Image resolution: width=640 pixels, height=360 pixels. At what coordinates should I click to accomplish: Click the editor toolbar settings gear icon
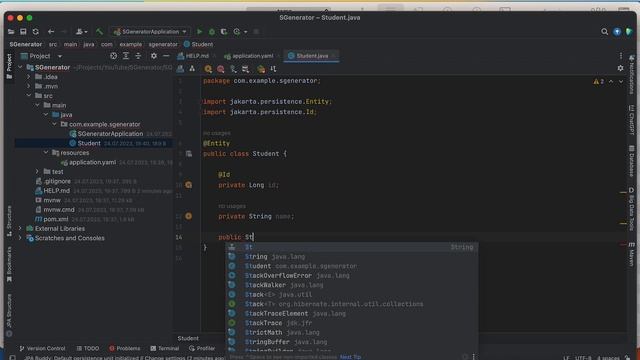click(620, 68)
